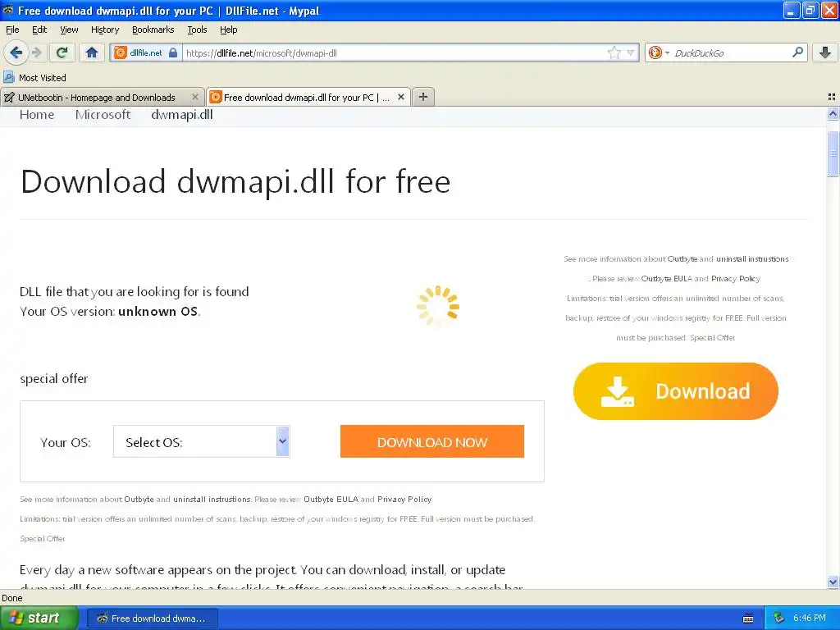Open the Bookmarks menu
The width and height of the screenshot is (840, 630).
click(153, 30)
